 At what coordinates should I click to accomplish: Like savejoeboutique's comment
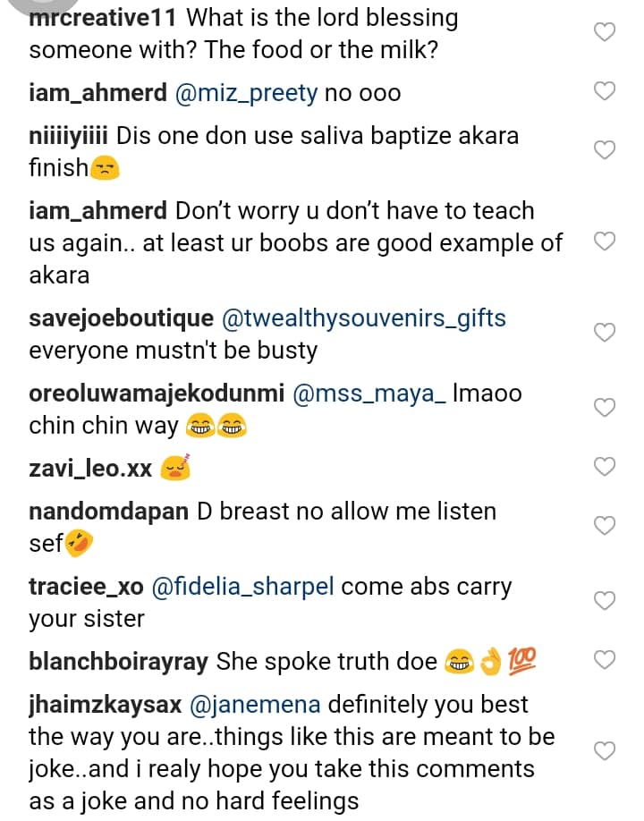(x=606, y=333)
